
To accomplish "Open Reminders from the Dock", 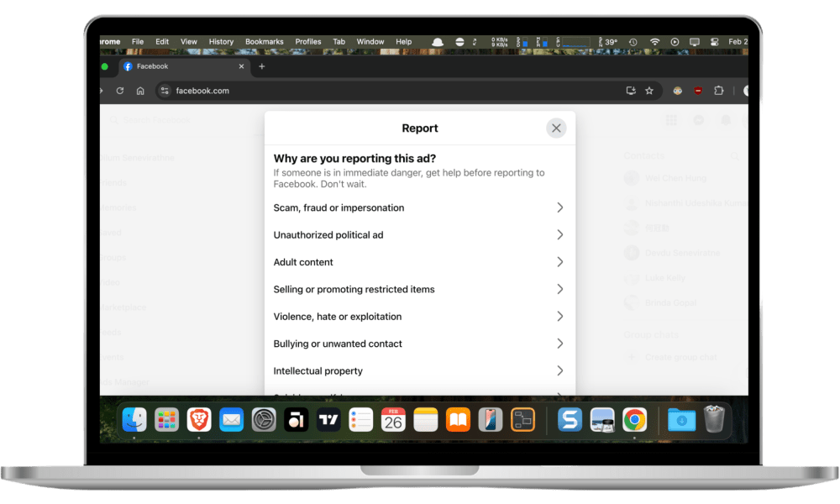I will [x=360, y=420].
